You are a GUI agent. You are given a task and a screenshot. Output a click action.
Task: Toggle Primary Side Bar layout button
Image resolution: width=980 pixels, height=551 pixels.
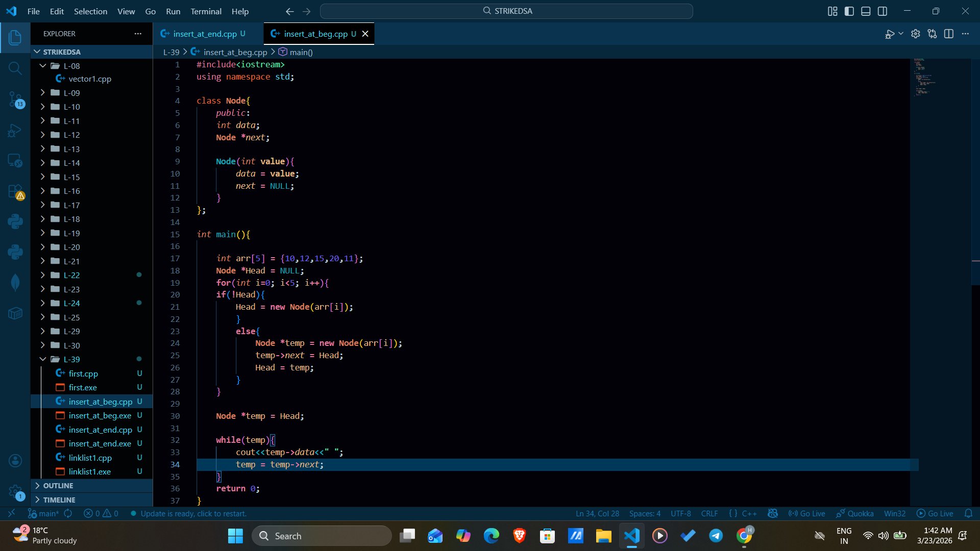tap(849, 11)
